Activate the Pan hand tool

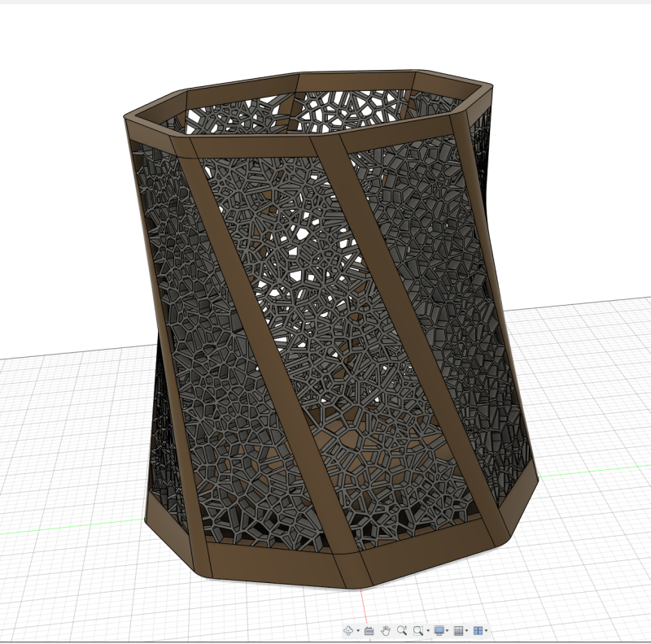click(385, 631)
